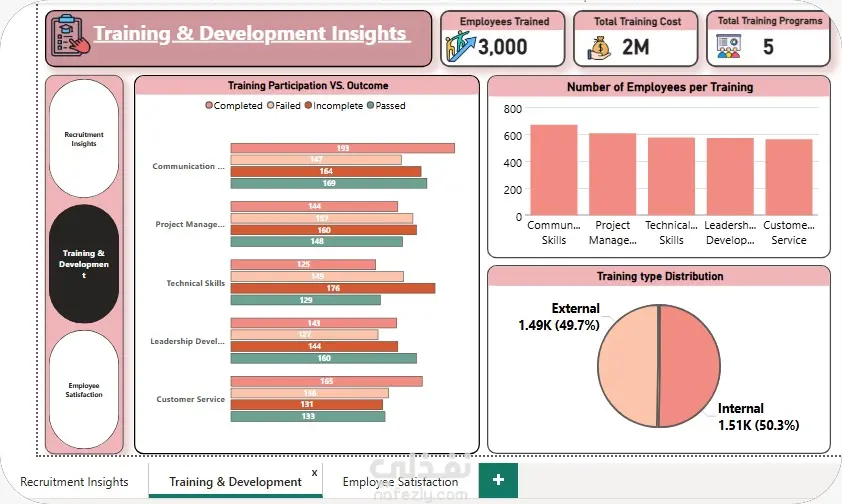Click the Customer Service column
Screen dimensions: 842x504
click(789, 177)
